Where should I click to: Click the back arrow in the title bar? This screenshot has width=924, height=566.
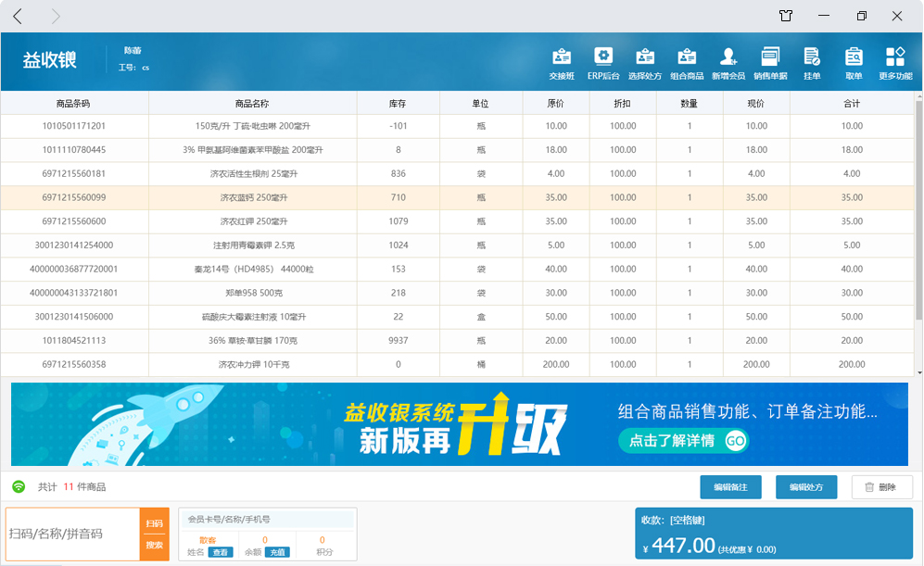click(19, 16)
